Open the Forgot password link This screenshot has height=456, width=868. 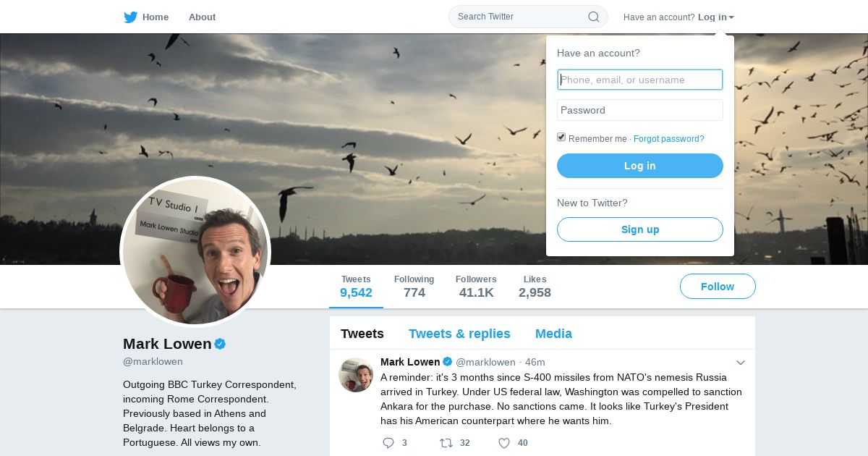(x=668, y=139)
